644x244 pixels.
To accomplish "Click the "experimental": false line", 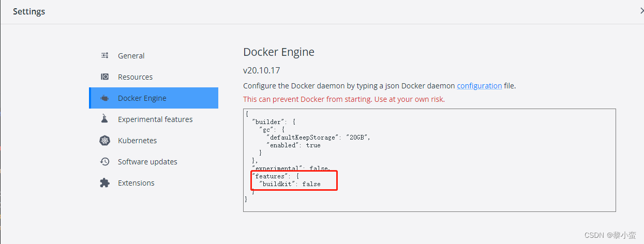I will pos(291,169).
